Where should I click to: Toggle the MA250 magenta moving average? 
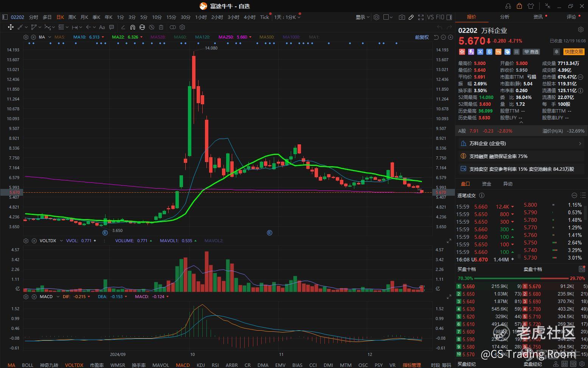[234, 37]
